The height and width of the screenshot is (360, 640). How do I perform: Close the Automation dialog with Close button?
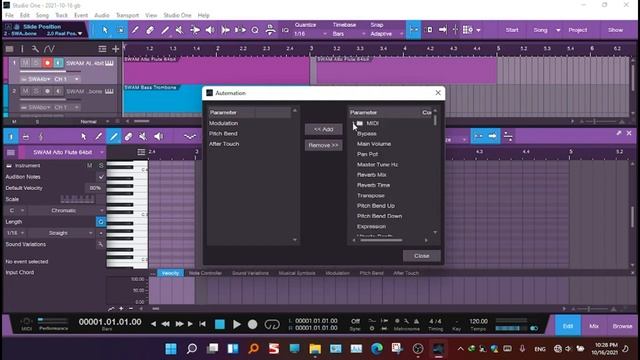[x=422, y=256]
